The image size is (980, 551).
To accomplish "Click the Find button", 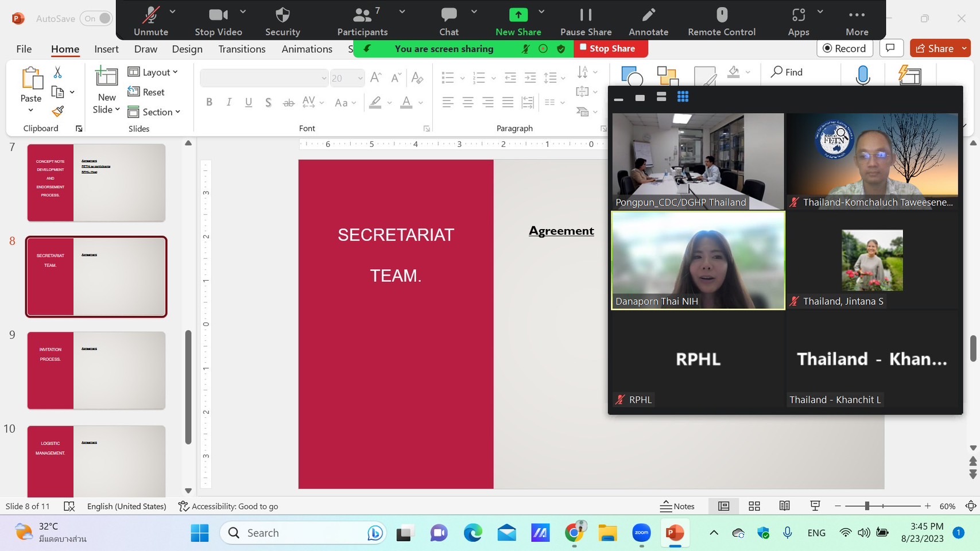I will [x=787, y=72].
